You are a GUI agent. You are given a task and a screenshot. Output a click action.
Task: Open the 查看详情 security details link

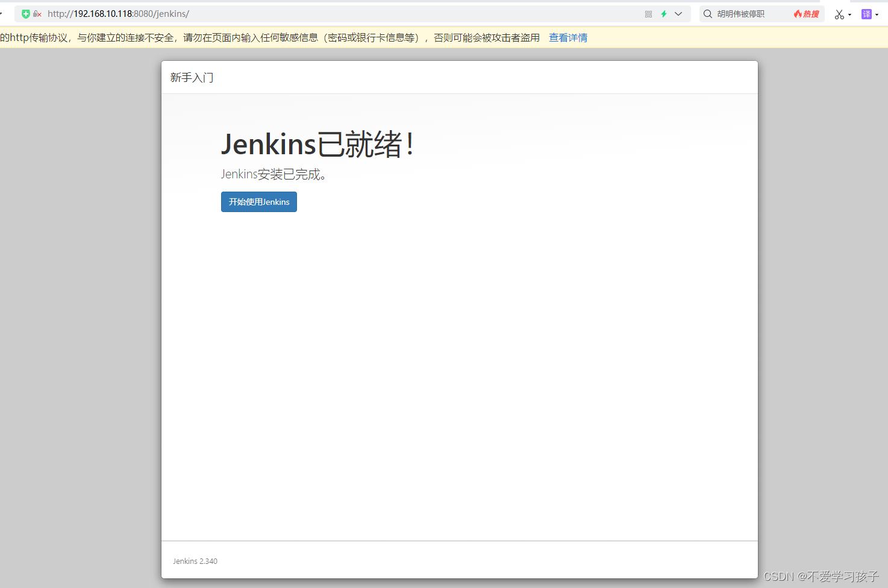tap(568, 38)
